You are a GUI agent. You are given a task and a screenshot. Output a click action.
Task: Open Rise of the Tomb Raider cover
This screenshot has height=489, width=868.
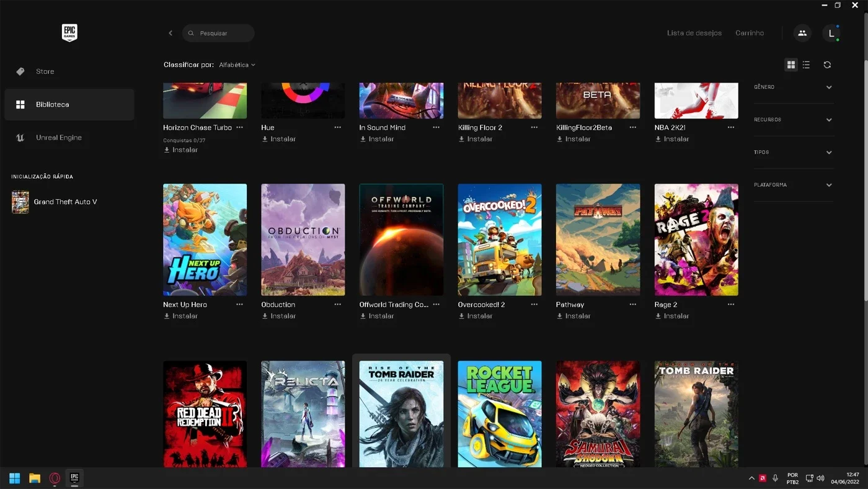point(401,414)
